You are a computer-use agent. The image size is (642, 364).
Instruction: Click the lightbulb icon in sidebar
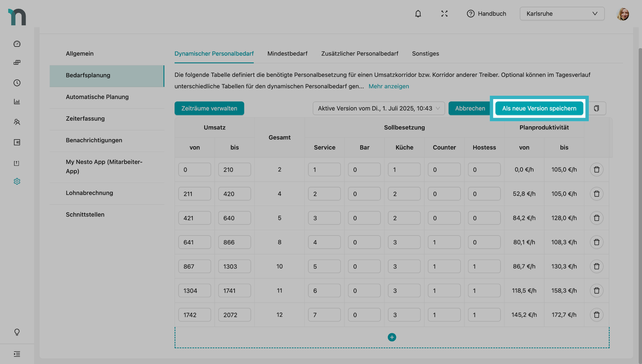pyautogui.click(x=17, y=332)
